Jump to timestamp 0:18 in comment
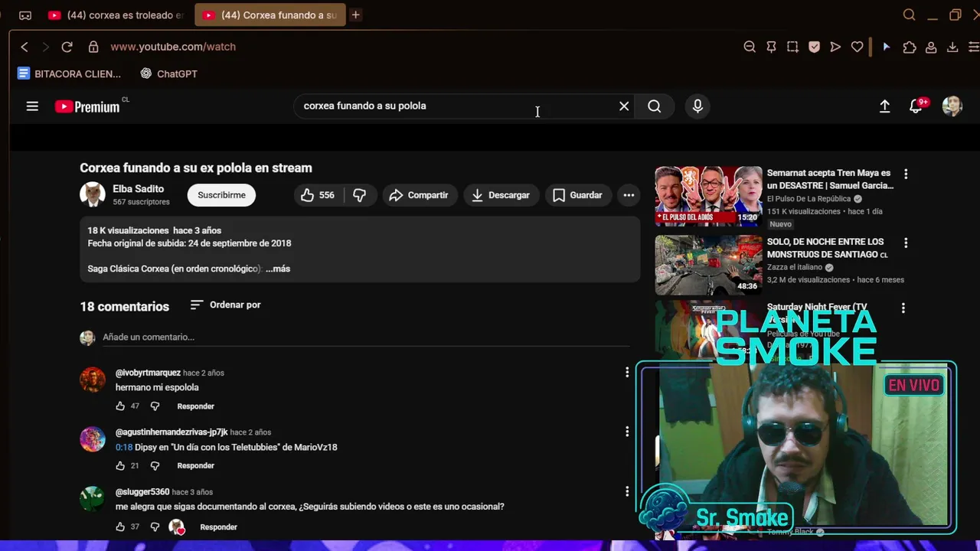The width and height of the screenshot is (980, 551). coord(124,447)
